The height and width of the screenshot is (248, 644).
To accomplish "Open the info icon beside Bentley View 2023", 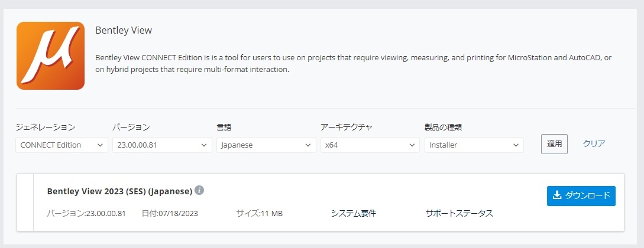I will tap(199, 190).
